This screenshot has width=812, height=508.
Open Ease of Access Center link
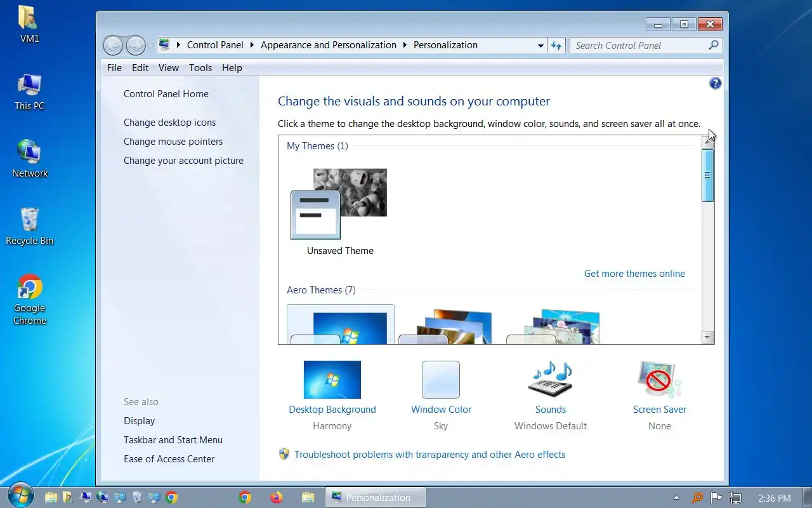coord(169,459)
